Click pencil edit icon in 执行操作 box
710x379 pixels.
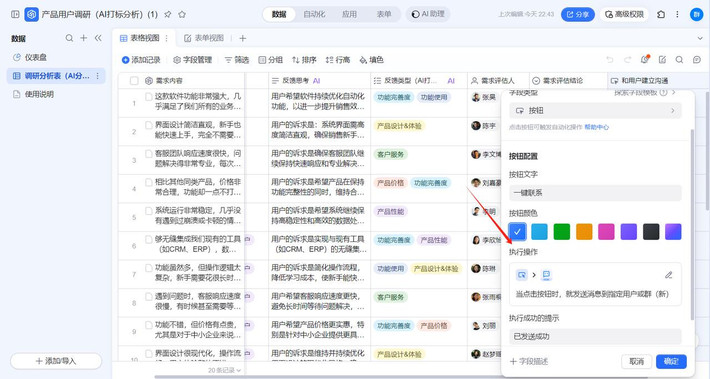pyautogui.click(x=668, y=275)
